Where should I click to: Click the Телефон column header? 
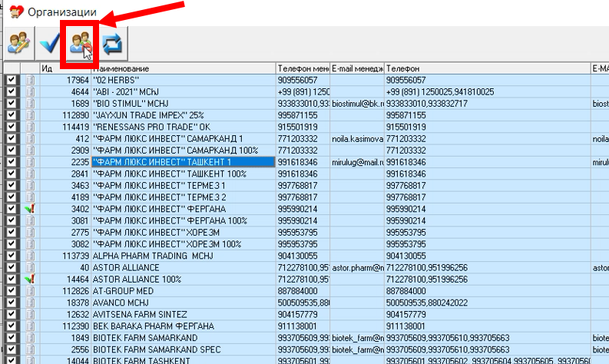click(488, 68)
